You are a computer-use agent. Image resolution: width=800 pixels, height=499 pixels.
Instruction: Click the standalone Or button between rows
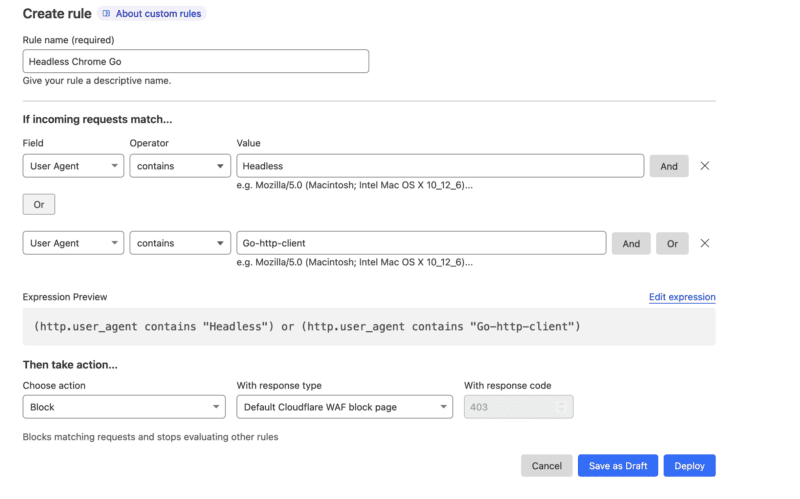(39, 204)
